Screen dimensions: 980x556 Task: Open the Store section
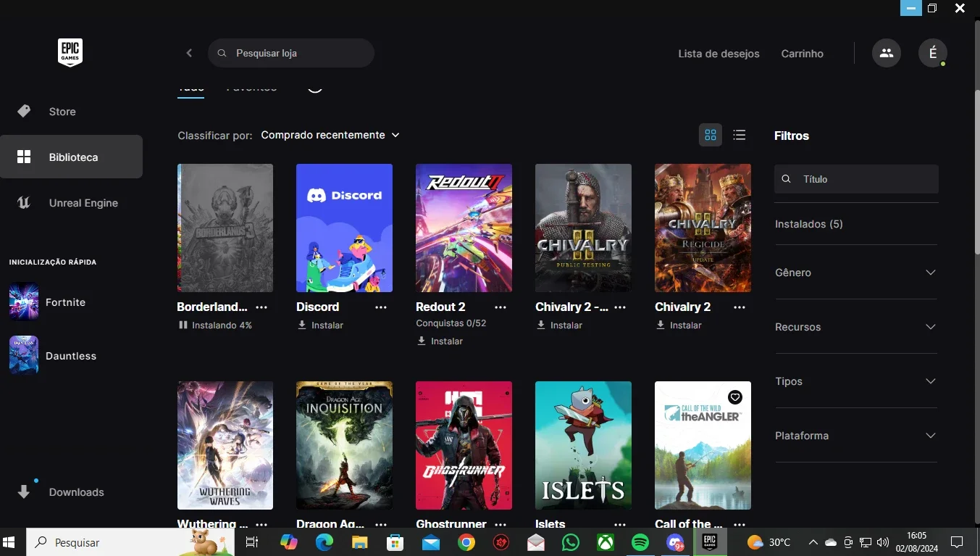pos(71,112)
